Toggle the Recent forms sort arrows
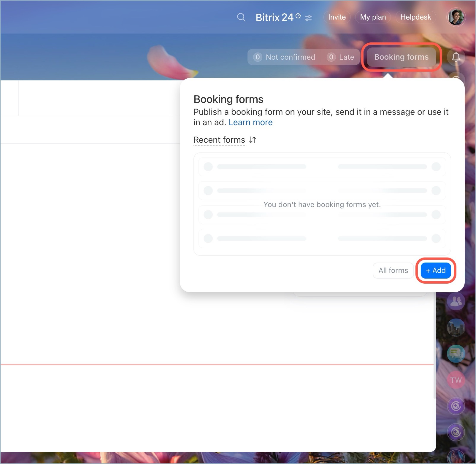Viewport: 476px width, 464px height. pos(253,140)
